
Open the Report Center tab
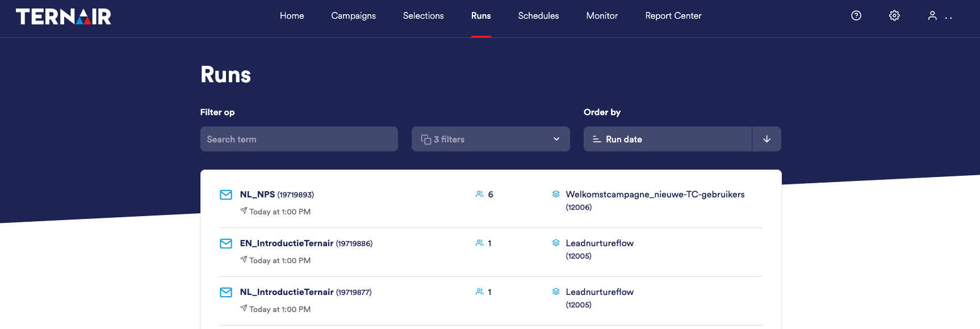tap(673, 16)
